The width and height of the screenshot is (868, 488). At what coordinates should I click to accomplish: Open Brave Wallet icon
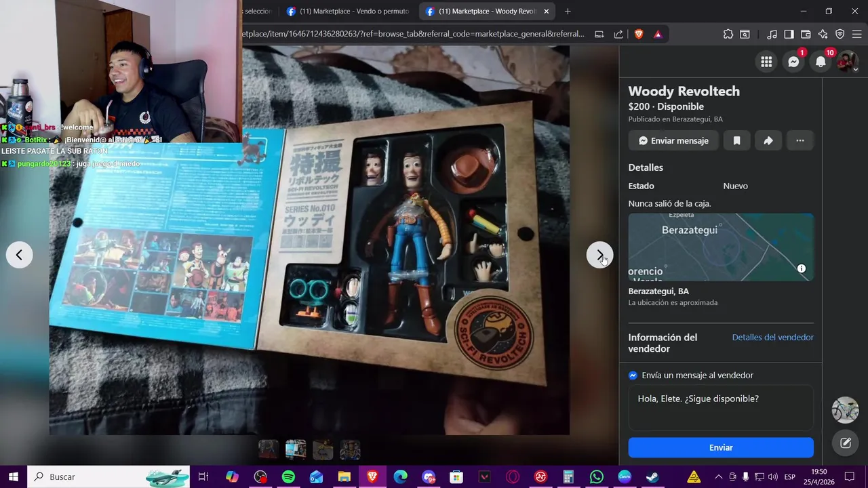[806, 34]
